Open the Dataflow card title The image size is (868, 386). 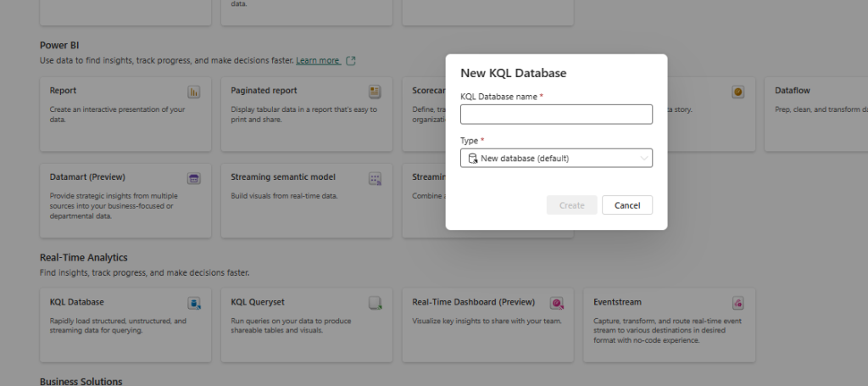[x=793, y=90]
